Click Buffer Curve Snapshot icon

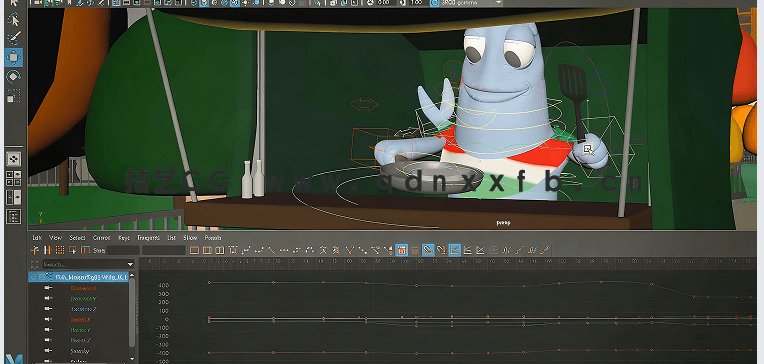(x=323, y=250)
